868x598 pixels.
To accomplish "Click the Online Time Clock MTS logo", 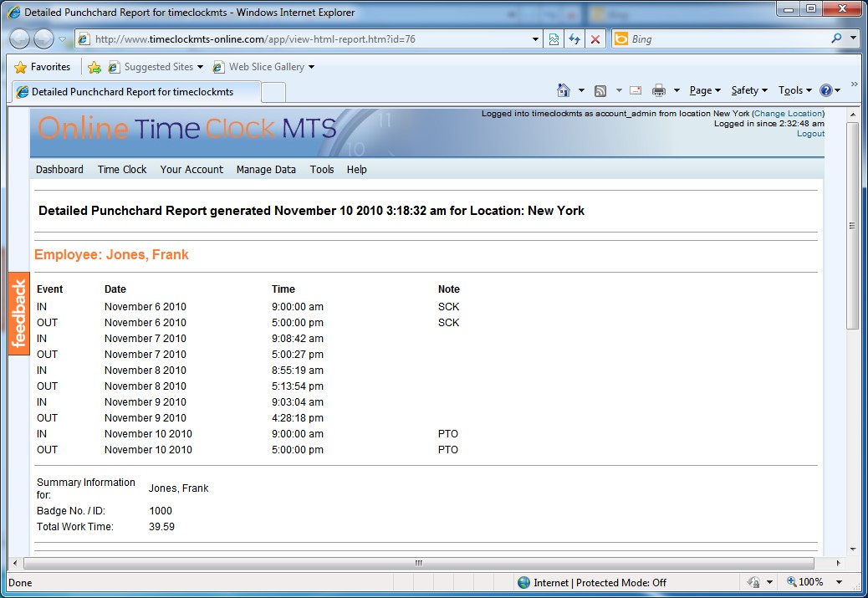I will [x=187, y=129].
